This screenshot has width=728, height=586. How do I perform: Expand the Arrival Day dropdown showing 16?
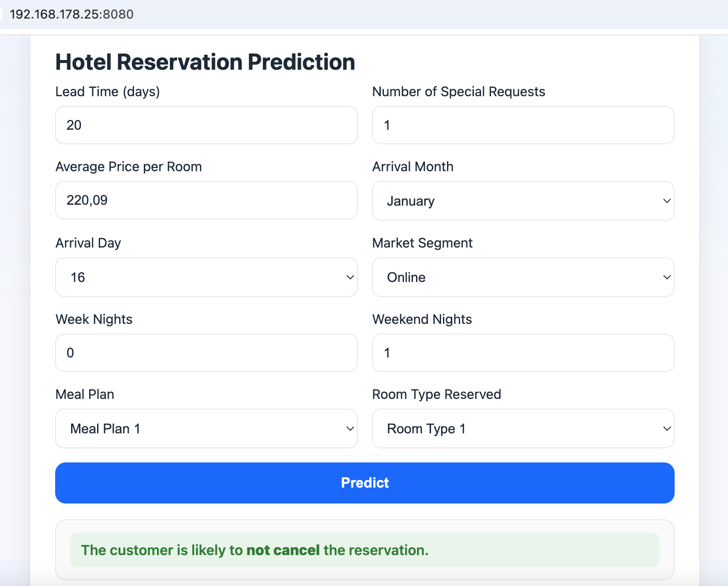(206, 277)
